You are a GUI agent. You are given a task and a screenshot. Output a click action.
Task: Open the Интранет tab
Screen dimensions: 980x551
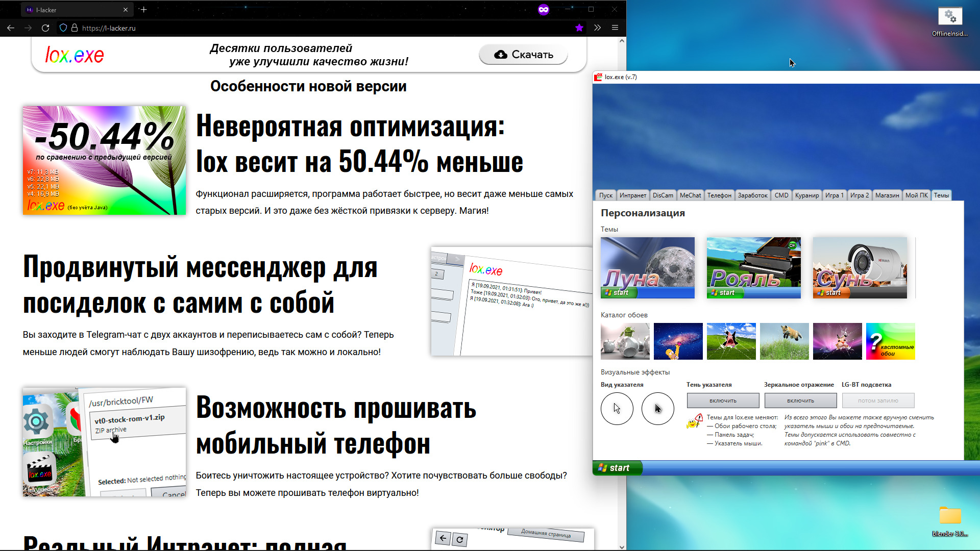click(x=632, y=195)
